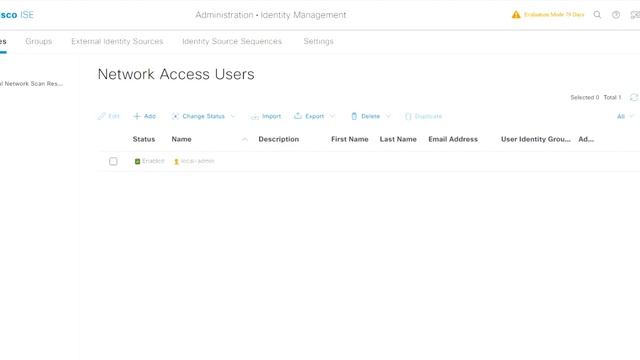
Task: Click the Email Address column header
Action: point(453,139)
